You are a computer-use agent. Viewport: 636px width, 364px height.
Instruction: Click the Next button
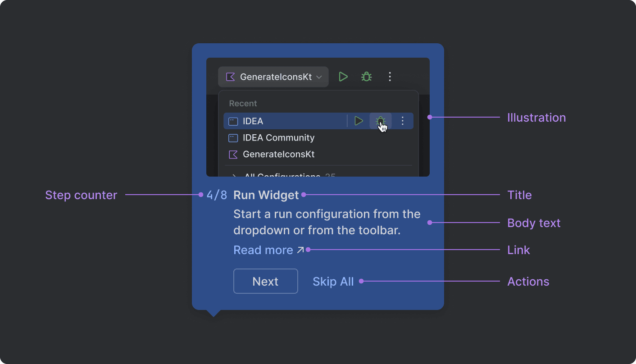(266, 281)
